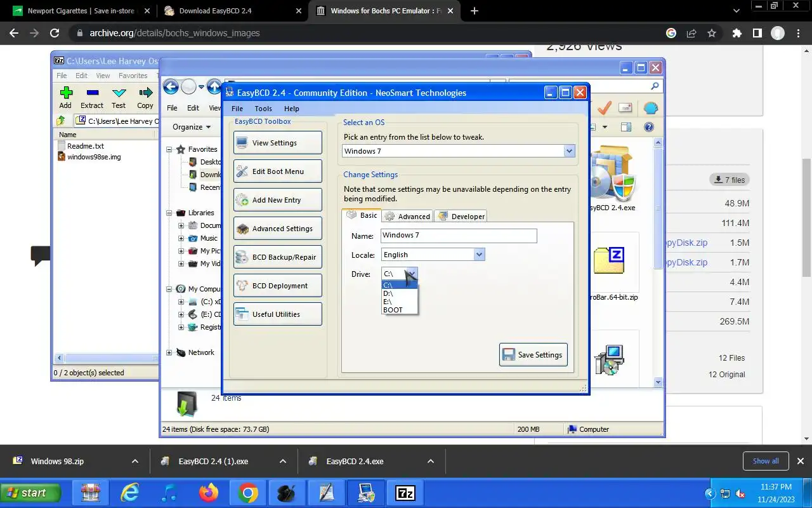The image size is (812, 508).
Task: Select C:\ option in Drive list
Action: point(400,285)
